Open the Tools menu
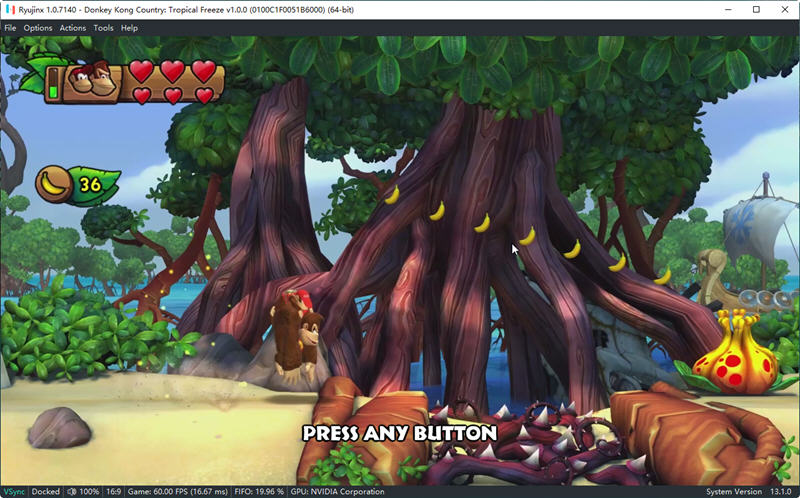800x498 pixels. pyautogui.click(x=103, y=28)
